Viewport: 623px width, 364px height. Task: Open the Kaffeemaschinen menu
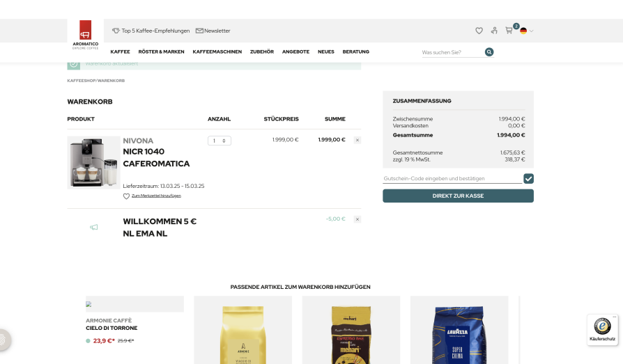click(x=217, y=52)
